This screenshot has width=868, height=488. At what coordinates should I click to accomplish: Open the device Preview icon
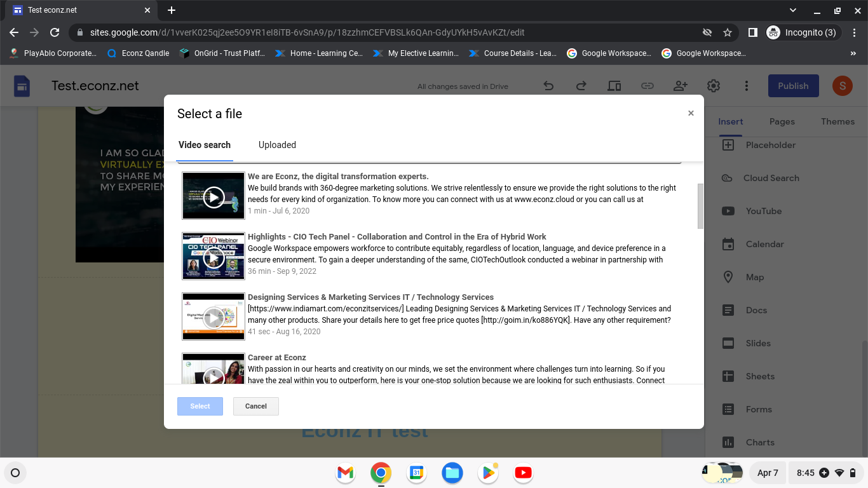click(614, 86)
